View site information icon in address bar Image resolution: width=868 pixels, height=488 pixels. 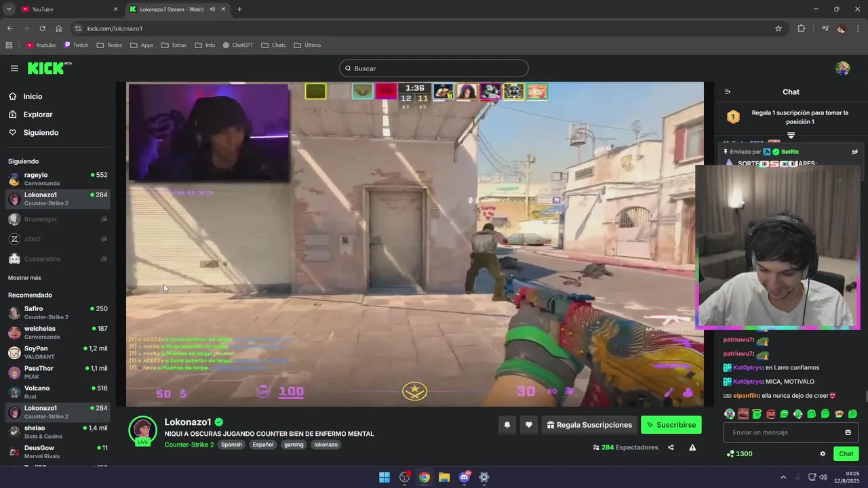click(x=79, y=28)
